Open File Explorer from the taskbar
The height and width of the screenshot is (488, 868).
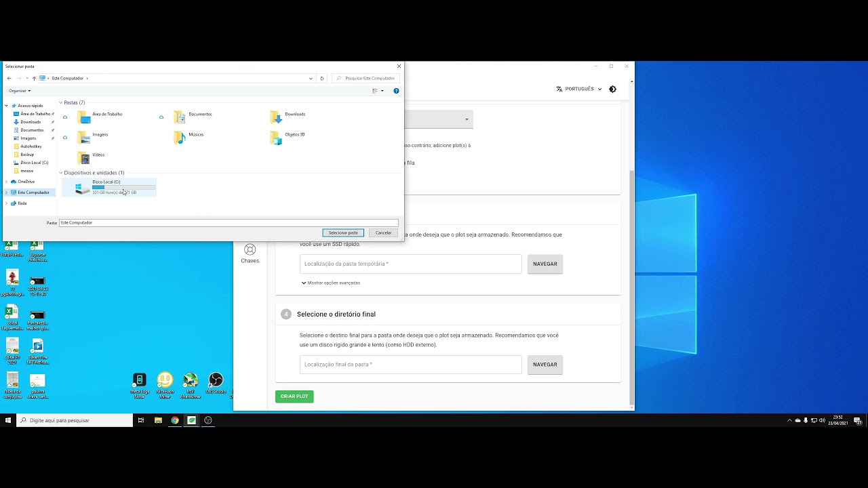point(158,420)
